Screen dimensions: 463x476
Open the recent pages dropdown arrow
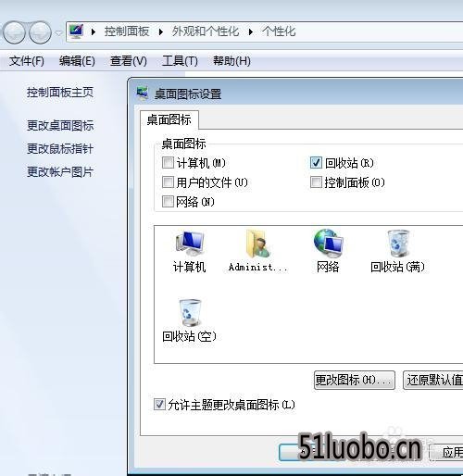click(58, 32)
